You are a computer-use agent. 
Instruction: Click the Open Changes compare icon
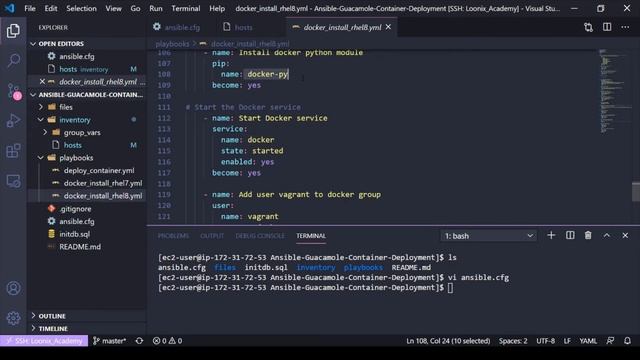(588, 27)
